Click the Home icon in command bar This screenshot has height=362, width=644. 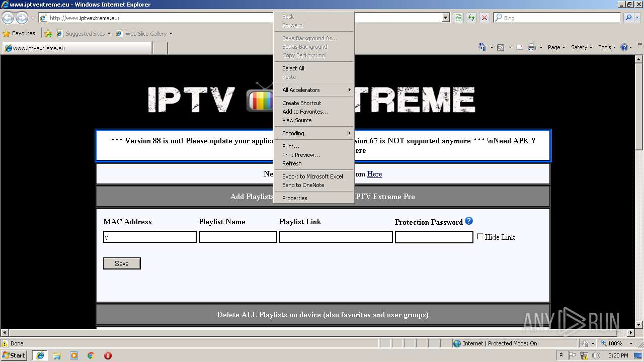[x=482, y=47]
